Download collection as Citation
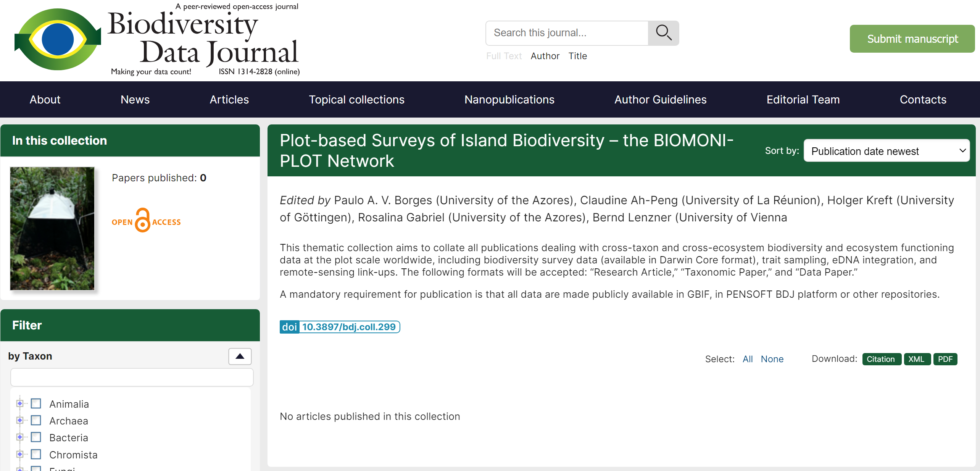The width and height of the screenshot is (980, 471). pos(882,359)
